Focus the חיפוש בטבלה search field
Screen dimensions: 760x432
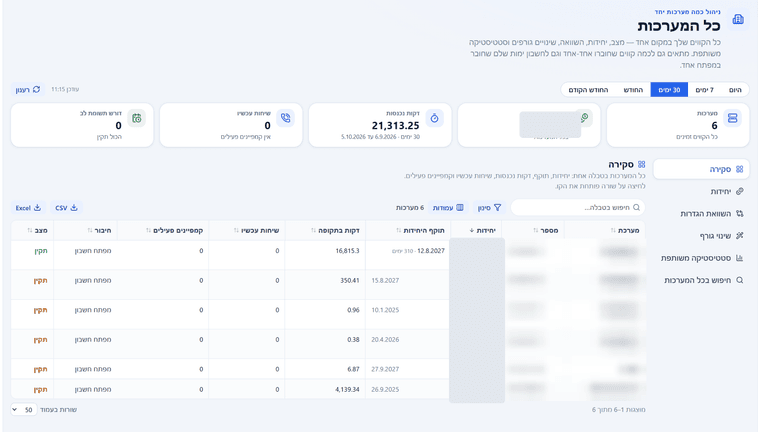pos(578,208)
